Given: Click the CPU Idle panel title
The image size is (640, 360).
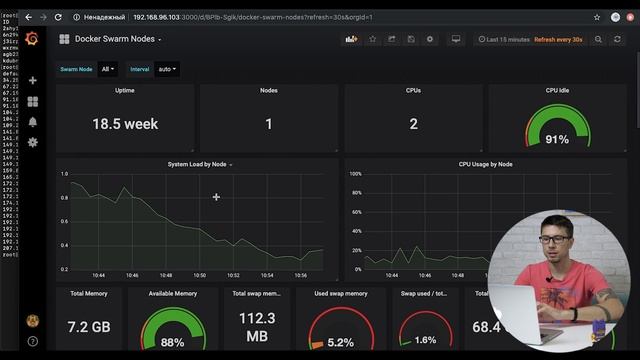Looking at the screenshot, I should [x=557, y=90].
